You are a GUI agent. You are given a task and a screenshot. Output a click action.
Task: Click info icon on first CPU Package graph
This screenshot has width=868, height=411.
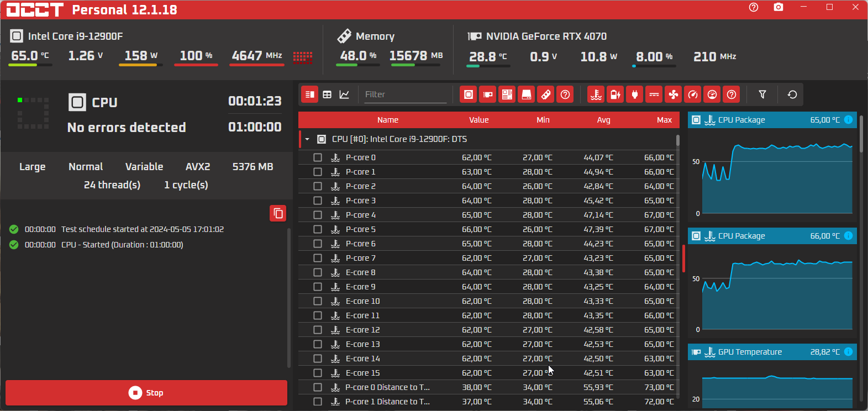pyautogui.click(x=849, y=120)
